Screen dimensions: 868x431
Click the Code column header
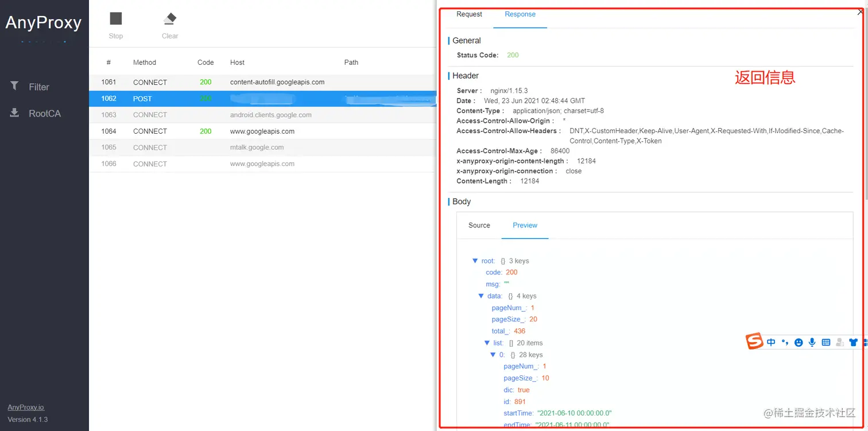(206, 63)
